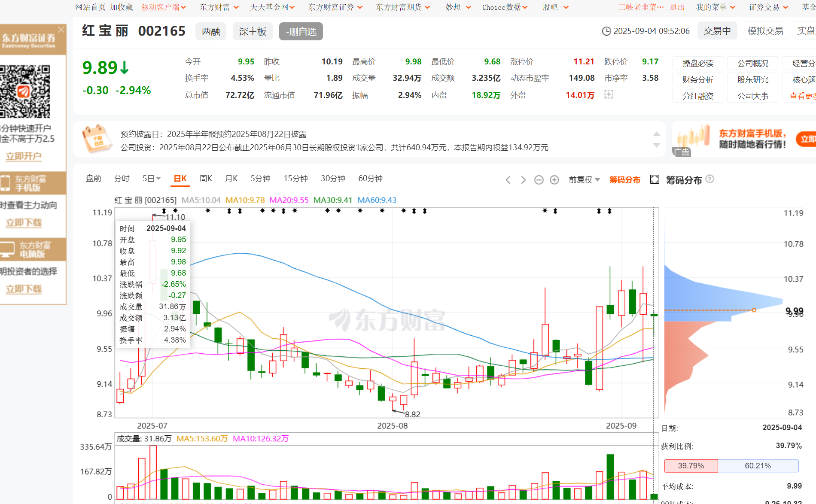
Task: Click the 11.10 high price marker on chart
Action: tap(176, 217)
